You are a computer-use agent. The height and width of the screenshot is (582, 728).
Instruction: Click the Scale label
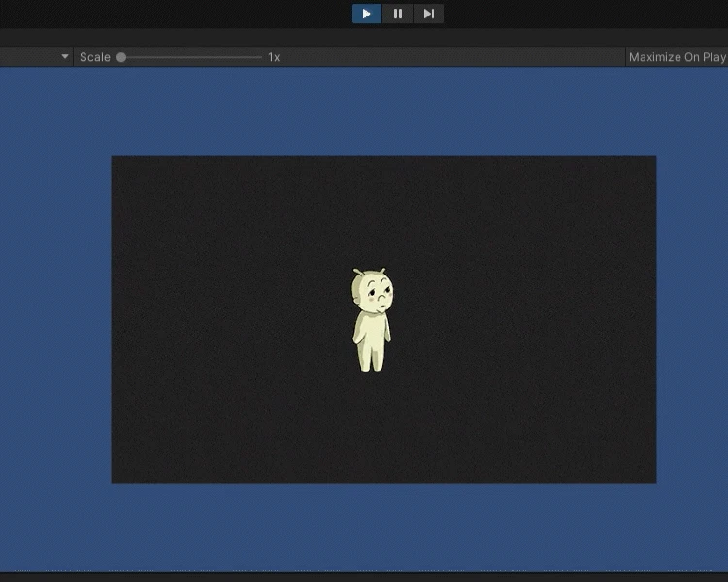pyautogui.click(x=95, y=57)
